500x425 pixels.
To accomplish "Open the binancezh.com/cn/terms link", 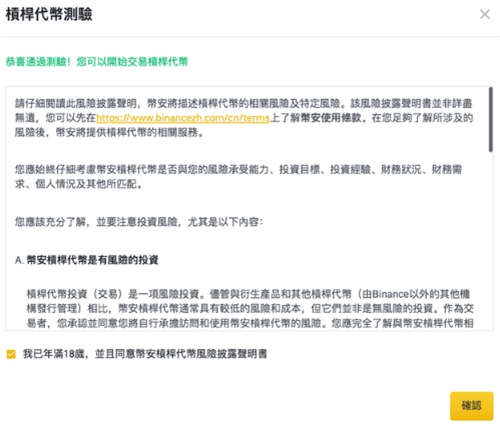I will point(183,118).
